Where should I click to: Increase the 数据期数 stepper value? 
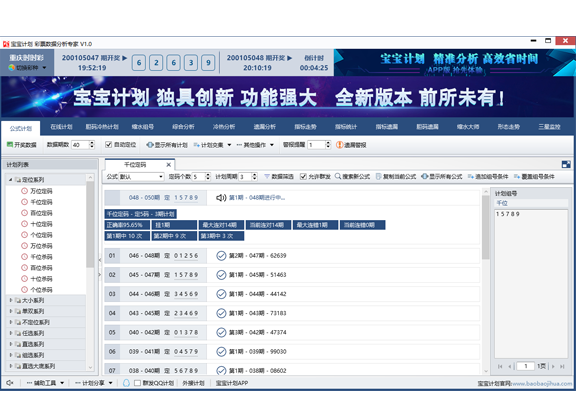(x=92, y=143)
